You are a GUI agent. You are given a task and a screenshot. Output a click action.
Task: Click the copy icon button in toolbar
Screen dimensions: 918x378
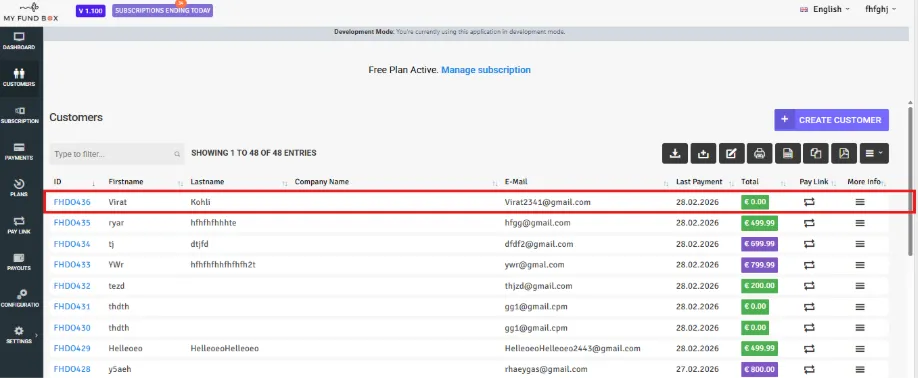816,153
